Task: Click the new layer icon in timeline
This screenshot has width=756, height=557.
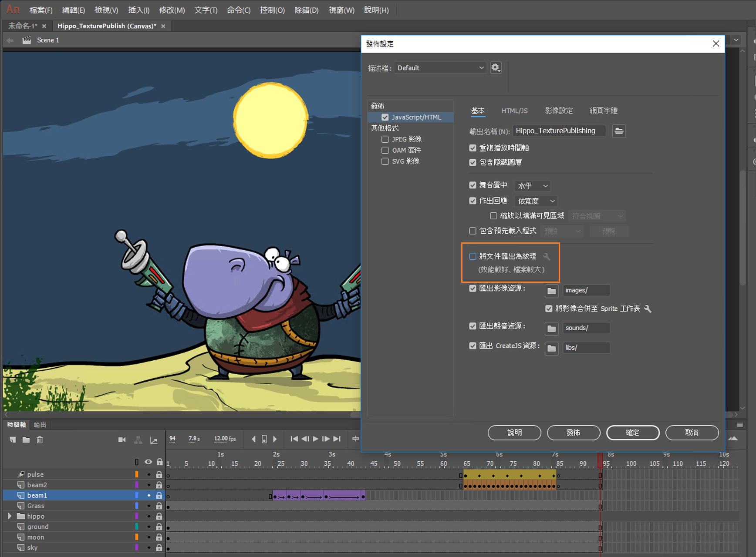Action: tap(13, 440)
